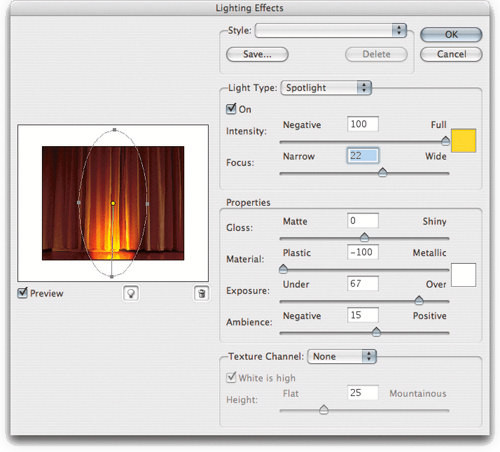This screenshot has width=500, height=452.
Task: Open the Style dropdown
Action: pyautogui.click(x=331, y=31)
